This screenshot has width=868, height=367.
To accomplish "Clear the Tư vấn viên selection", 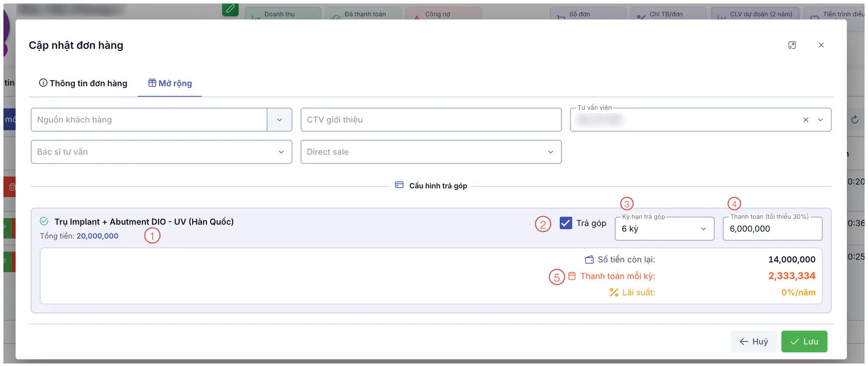I will click(x=806, y=120).
